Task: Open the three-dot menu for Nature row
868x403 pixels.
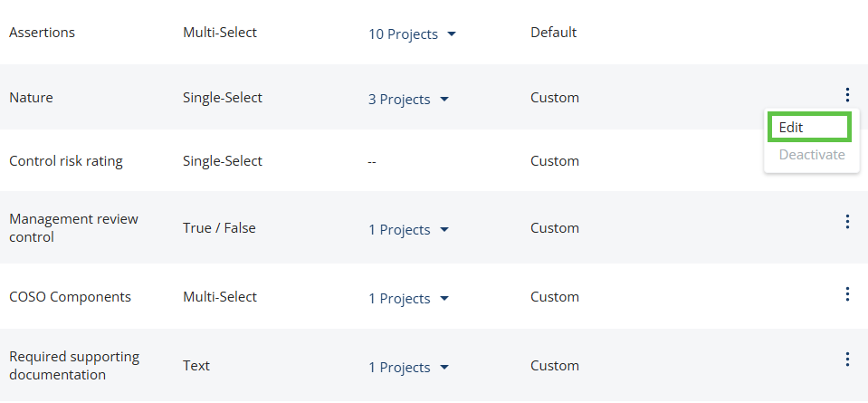Action: click(847, 95)
